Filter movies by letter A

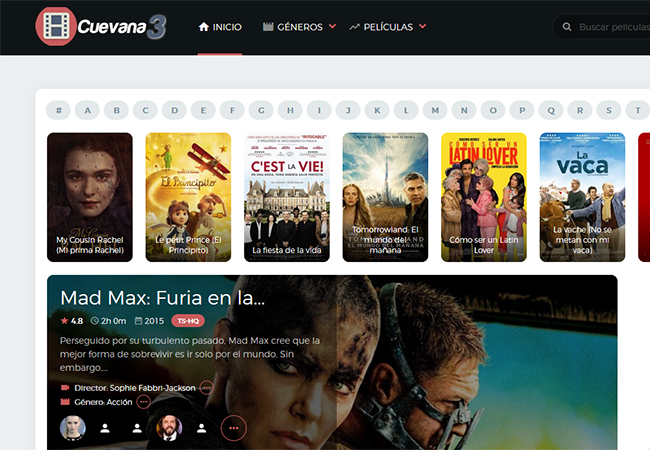[x=87, y=110]
